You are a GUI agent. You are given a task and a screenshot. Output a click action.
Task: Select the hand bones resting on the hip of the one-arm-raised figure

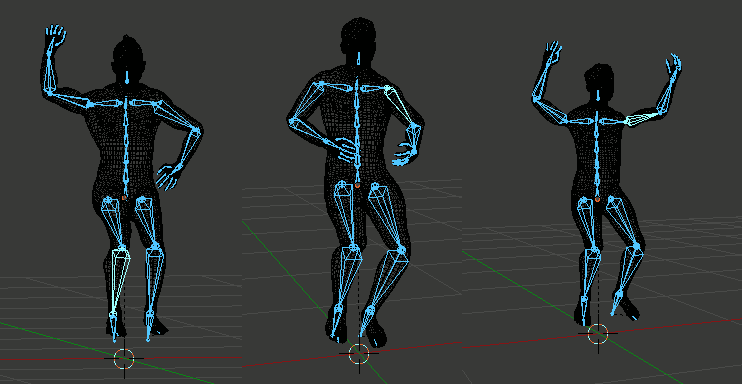point(168,176)
